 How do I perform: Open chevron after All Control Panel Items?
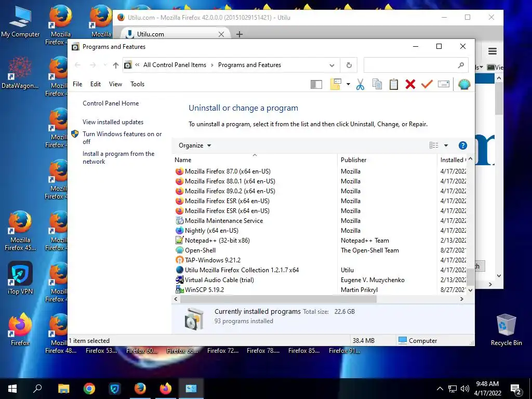212,65
